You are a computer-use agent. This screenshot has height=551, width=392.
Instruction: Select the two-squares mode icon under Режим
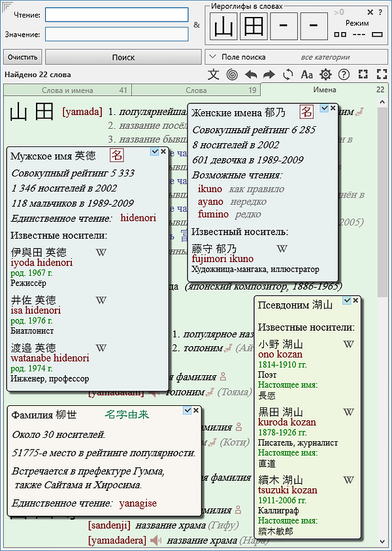[x=340, y=35]
